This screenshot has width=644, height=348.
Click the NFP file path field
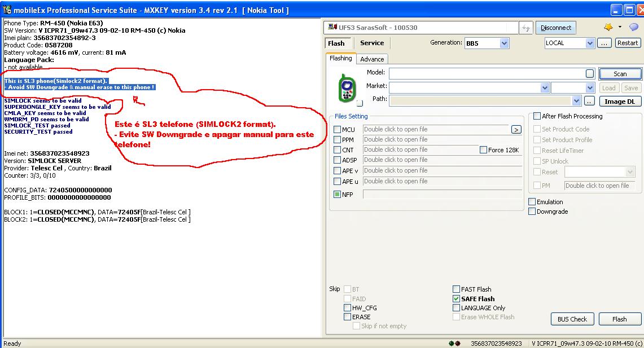(x=443, y=194)
